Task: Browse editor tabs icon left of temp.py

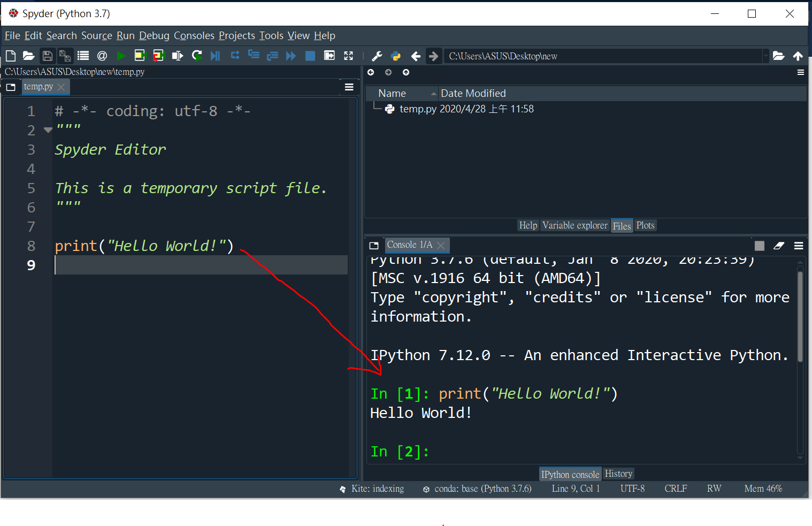Action: click(11, 87)
